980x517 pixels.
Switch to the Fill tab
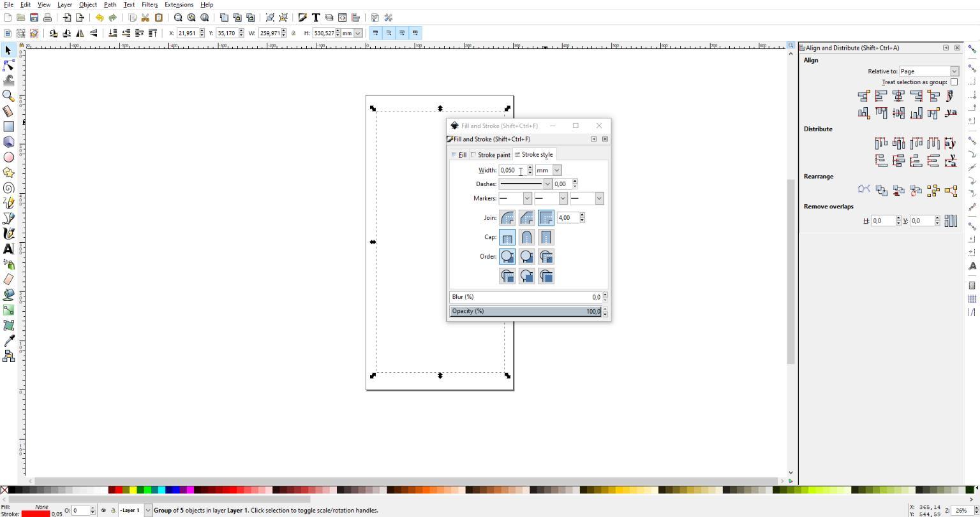tap(459, 155)
